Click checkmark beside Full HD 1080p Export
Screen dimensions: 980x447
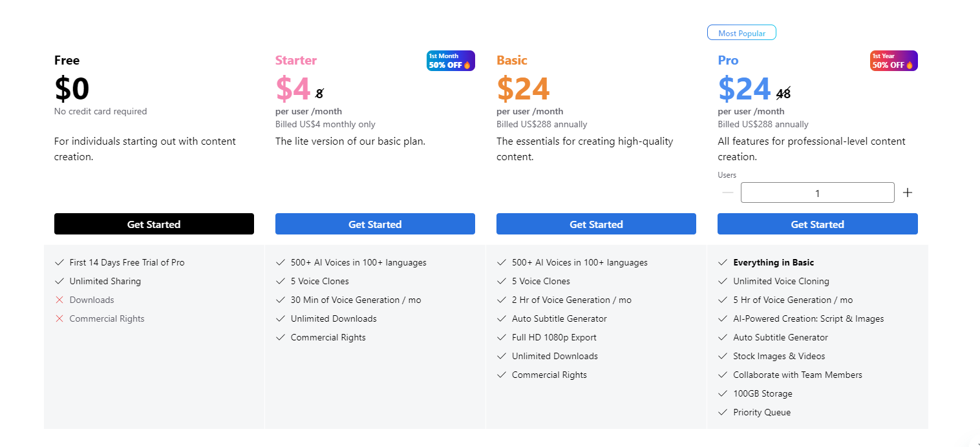coord(502,337)
